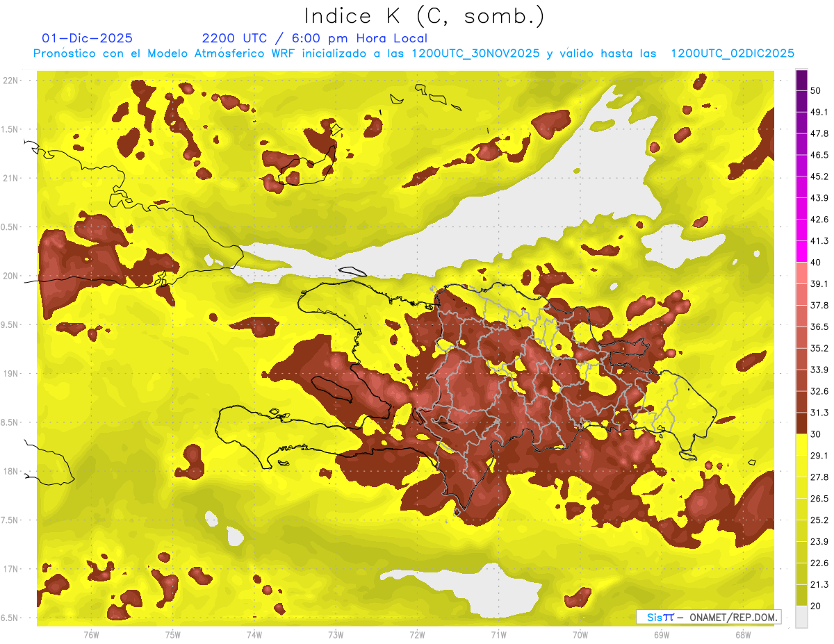Screen dimensions: 834x644
Task: Click longitude label '70W'
Action: pos(580,634)
